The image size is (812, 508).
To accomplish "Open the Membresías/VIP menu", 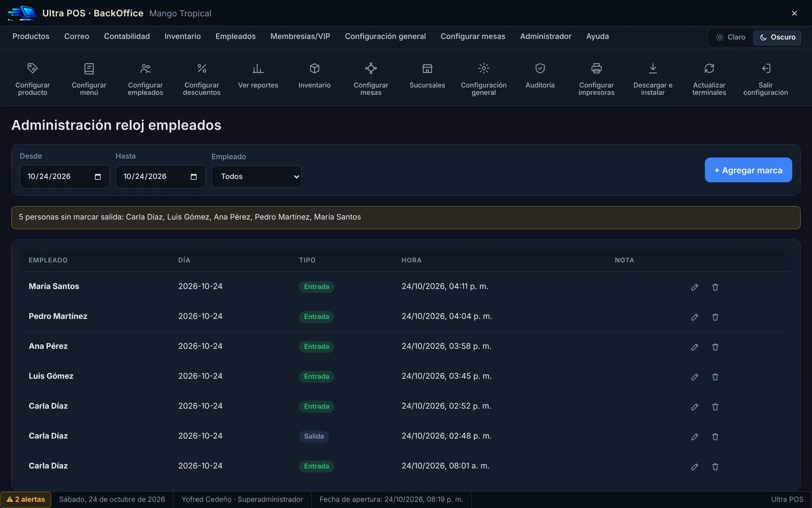I will click(300, 37).
